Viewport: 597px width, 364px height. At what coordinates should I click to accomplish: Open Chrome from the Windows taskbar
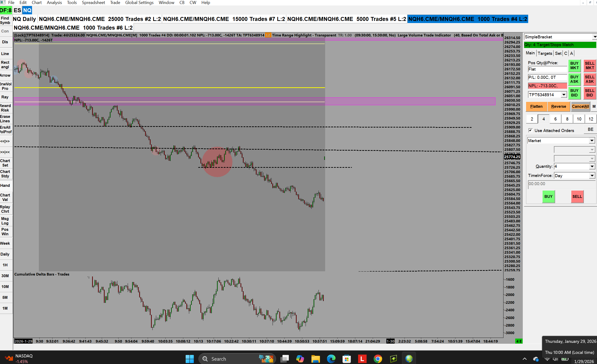coord(378,359)
